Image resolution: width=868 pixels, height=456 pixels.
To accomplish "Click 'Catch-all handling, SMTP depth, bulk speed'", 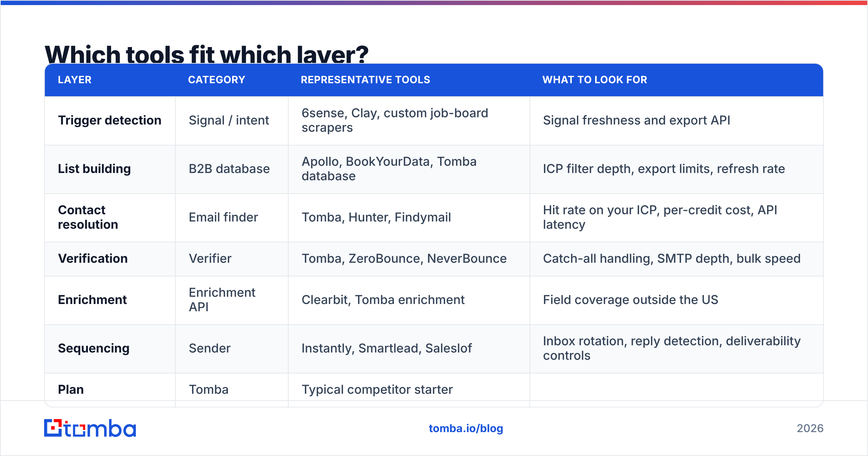I will tap(672, 258).
